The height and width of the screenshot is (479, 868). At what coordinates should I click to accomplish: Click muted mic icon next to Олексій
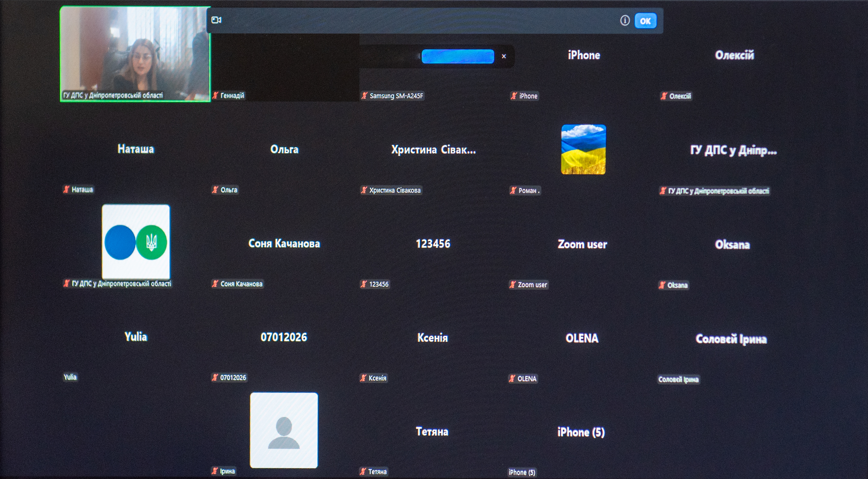(664, 96)
